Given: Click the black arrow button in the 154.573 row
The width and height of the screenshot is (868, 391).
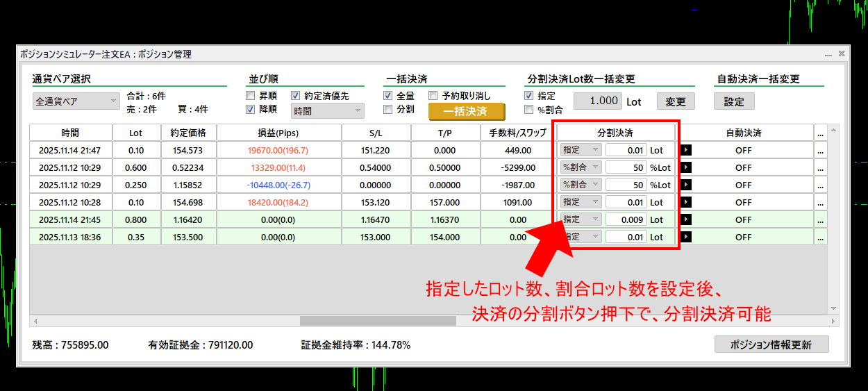Looking at the screenshot, I should (x=686, y=150).
